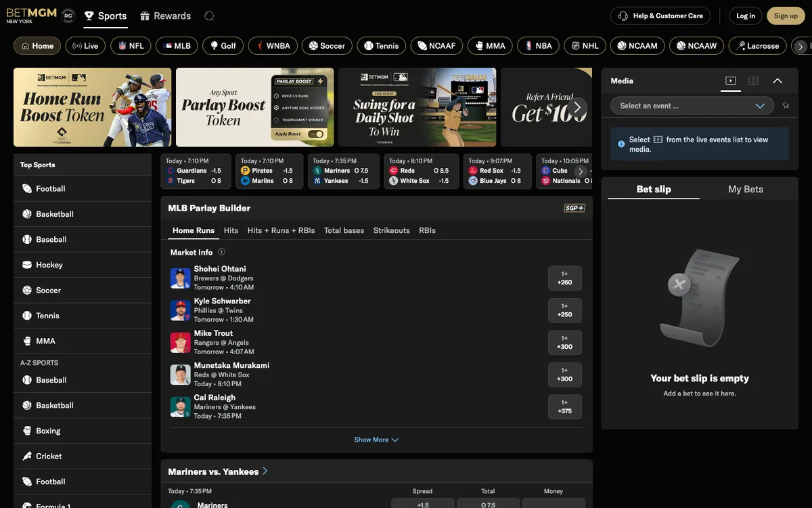
Task: Click the video player icon in Media panel
Action: coord(730,81)
